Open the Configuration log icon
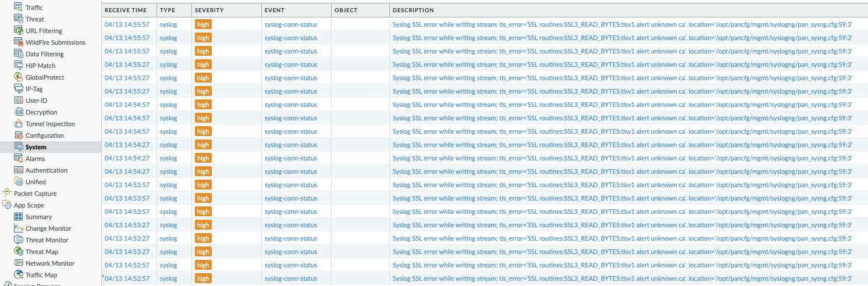 pyautogui.click(x=18, y=135)
